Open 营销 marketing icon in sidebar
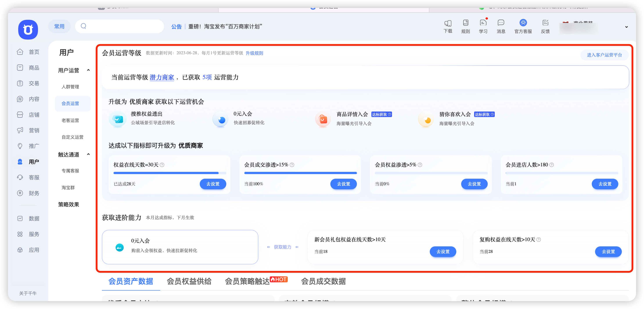The width and height of the screenshot is (644, 309). coord(20,130)
